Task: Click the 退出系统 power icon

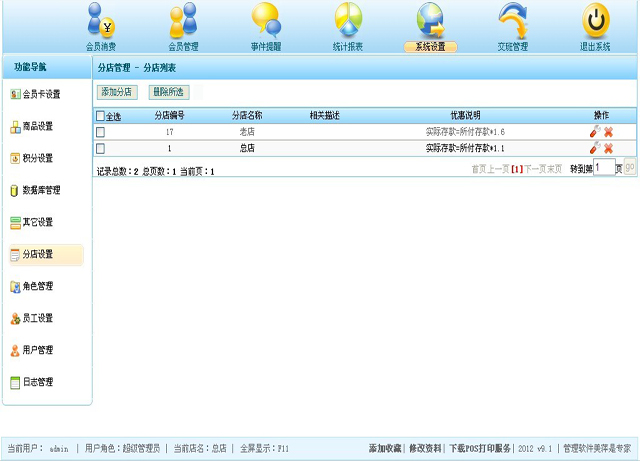Action: (x=596, y=21)
